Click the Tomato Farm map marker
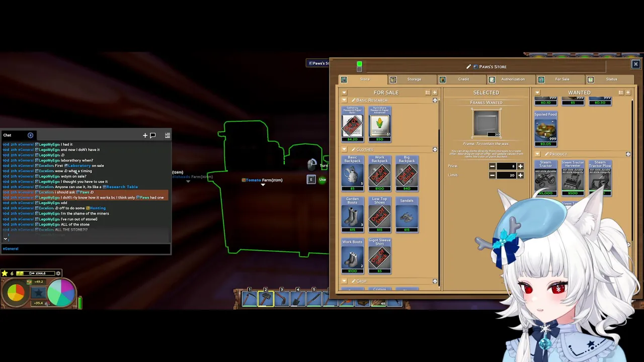Viewport: 644px width, 362px height. pos(262,180)
